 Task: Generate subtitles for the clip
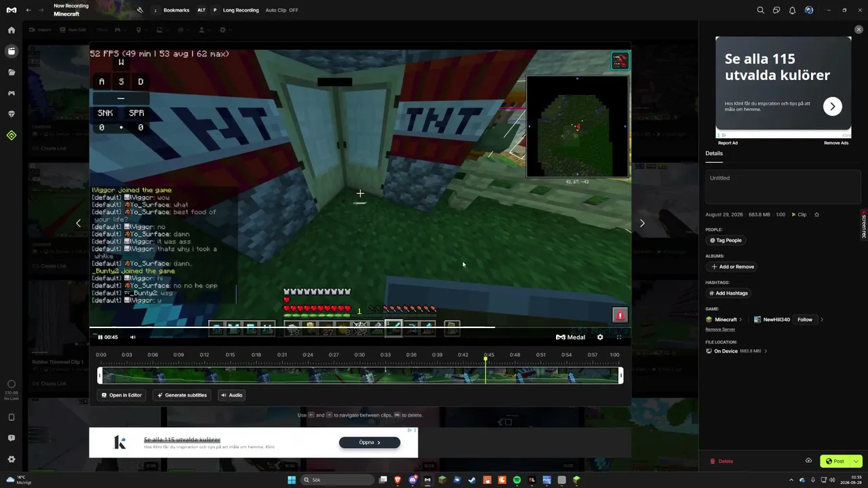[182, 395]
